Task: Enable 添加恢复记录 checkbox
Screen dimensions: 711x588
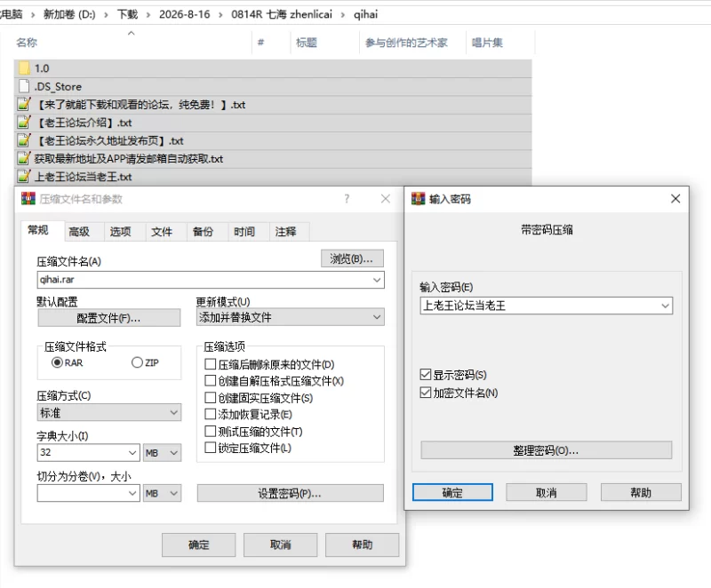Action: coord(210,414)
